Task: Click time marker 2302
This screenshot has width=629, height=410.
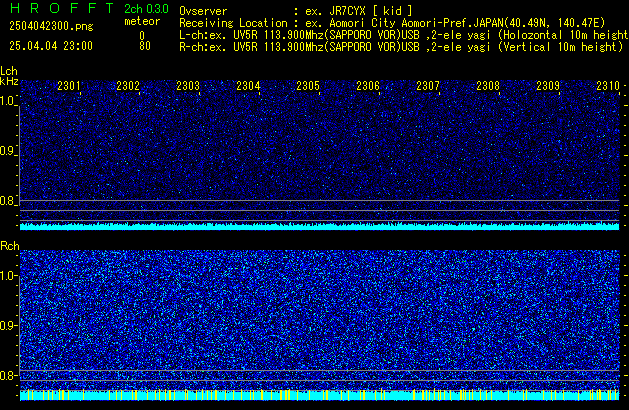Action: 128,86
